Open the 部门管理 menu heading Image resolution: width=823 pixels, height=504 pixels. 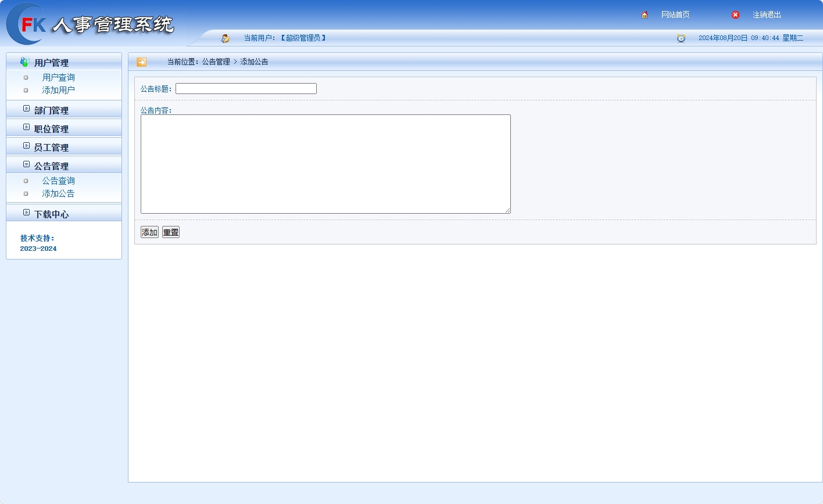pos(51,110)
